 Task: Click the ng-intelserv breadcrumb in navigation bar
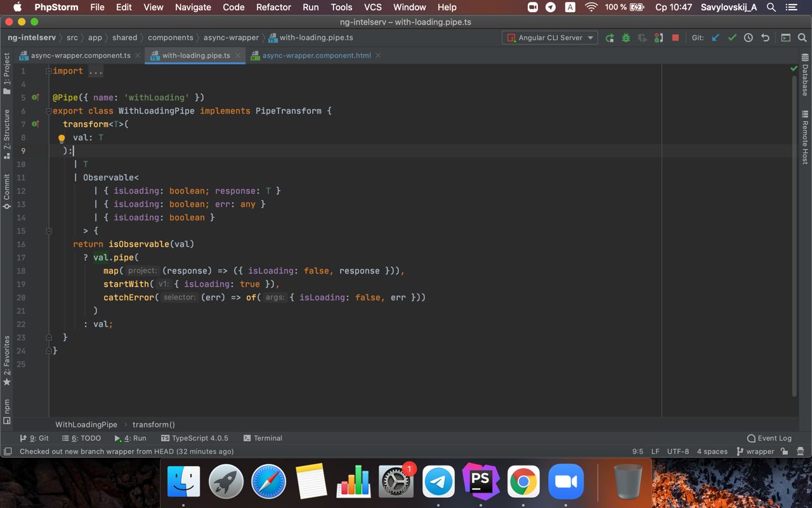pos(32,37)
